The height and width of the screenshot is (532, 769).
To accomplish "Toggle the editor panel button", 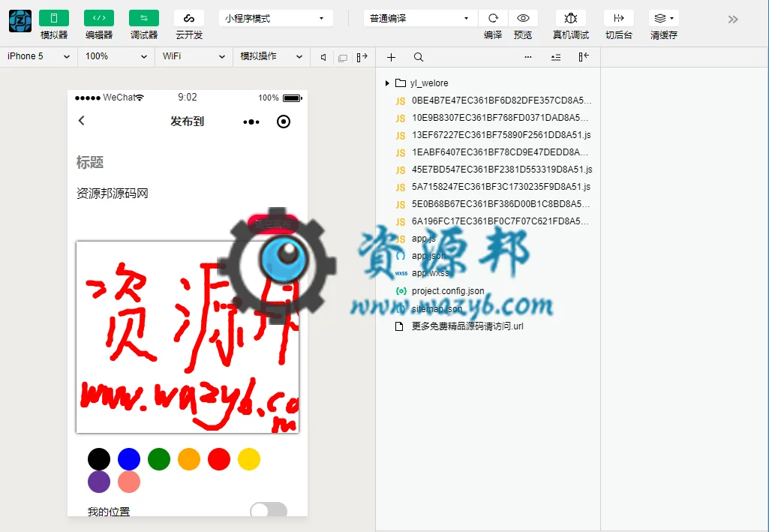I will pyautogui.click(x=99, y=18).
